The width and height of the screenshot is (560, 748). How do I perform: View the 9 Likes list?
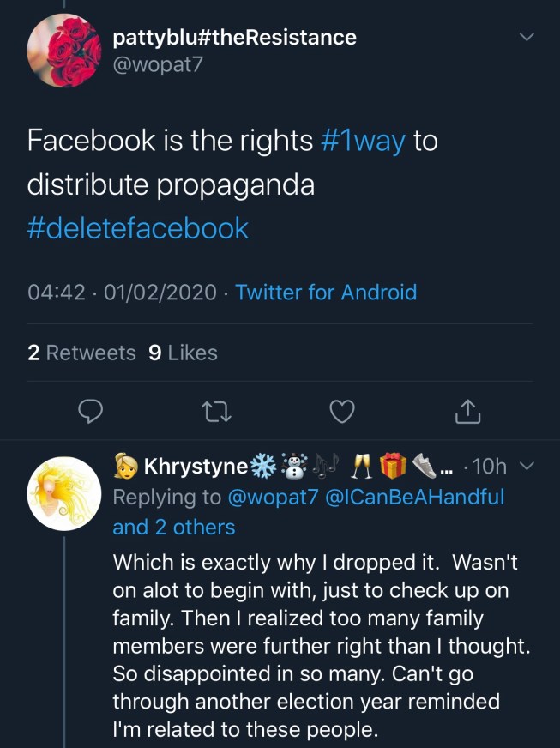click(x=183, y=353)
